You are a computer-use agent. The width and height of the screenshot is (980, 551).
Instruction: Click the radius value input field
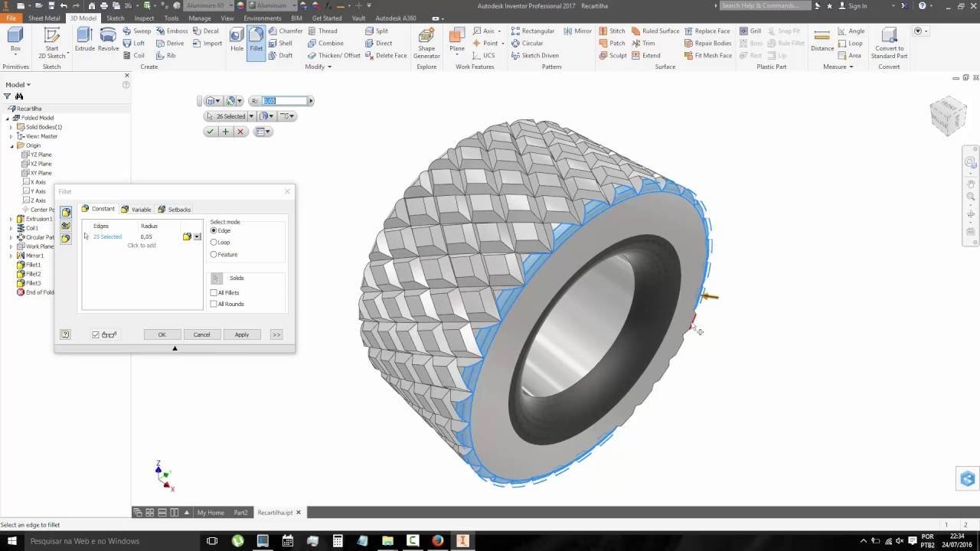(283, 101)
